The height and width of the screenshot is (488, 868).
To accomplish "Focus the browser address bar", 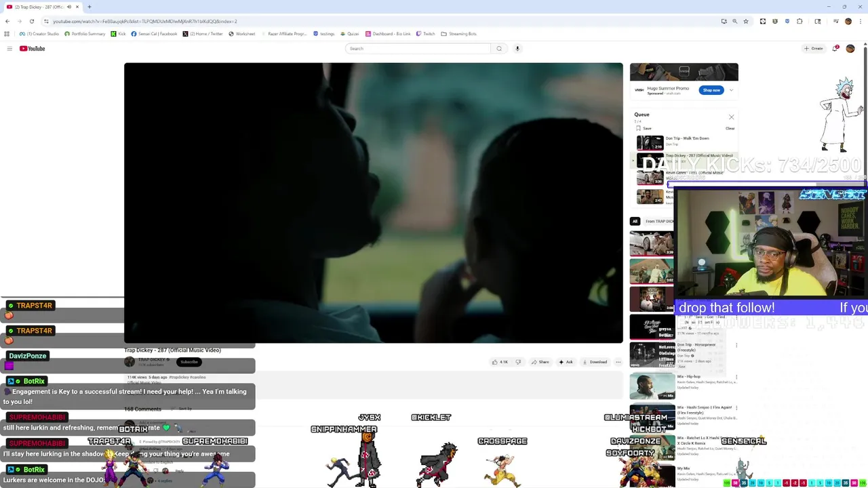I will coord(380,21).
